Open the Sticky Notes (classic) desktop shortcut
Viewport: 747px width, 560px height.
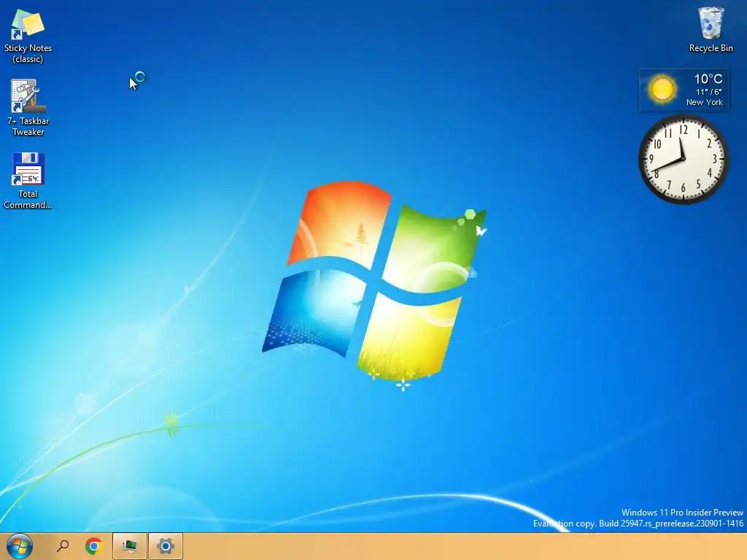pyautogui.click(x=28, y=36)
